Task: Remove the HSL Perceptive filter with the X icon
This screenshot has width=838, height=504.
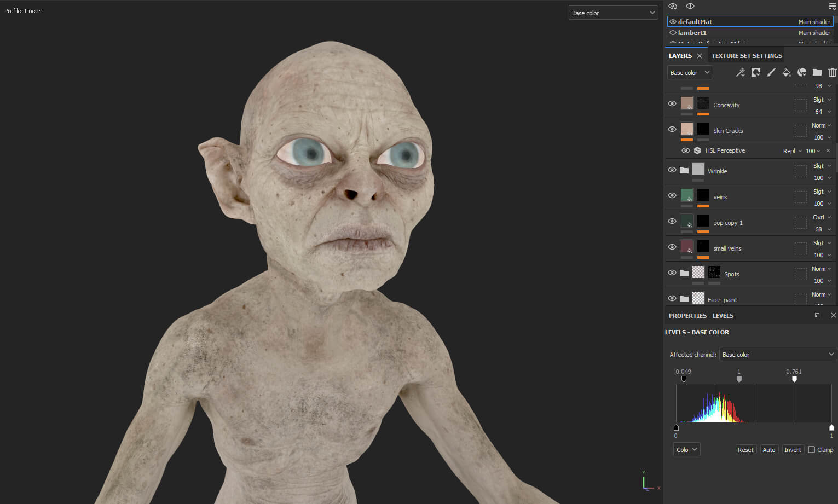Action: [828, 150]
